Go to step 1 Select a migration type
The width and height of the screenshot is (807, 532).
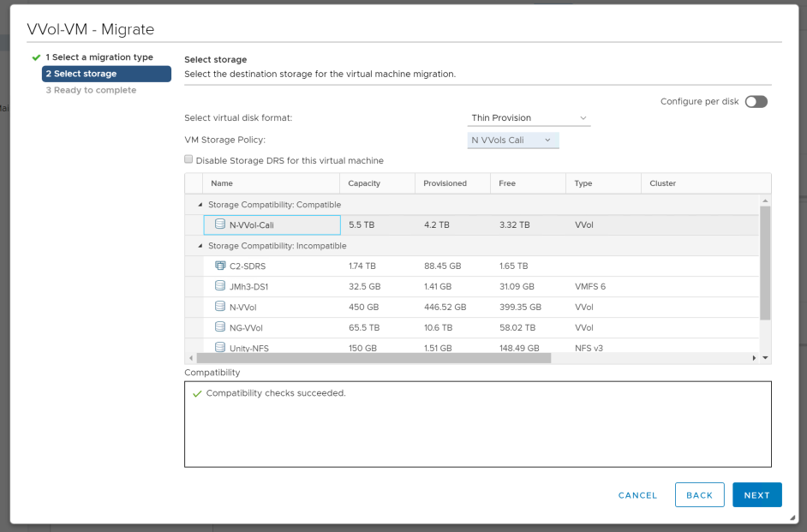pos(99,57)
